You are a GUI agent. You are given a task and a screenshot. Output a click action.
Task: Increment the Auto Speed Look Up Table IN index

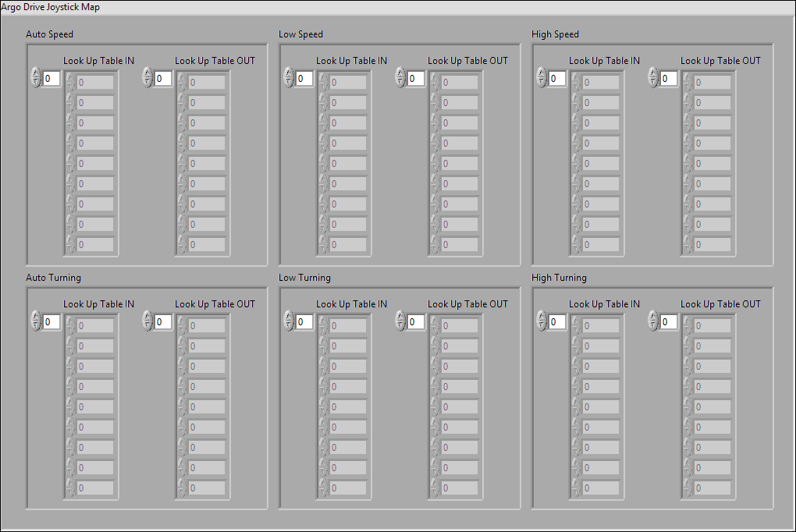(x=36, y=74)
